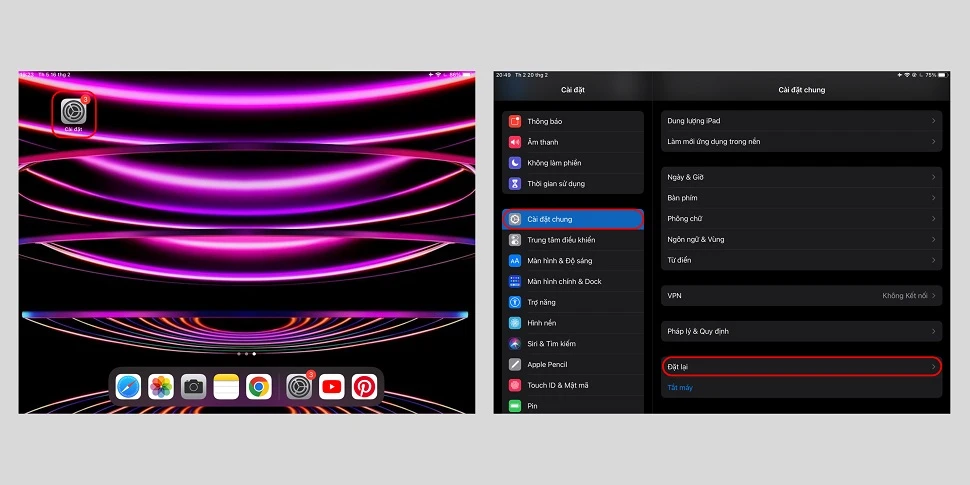Select Thông báo in settings sidebar

[x=573, y=121]
